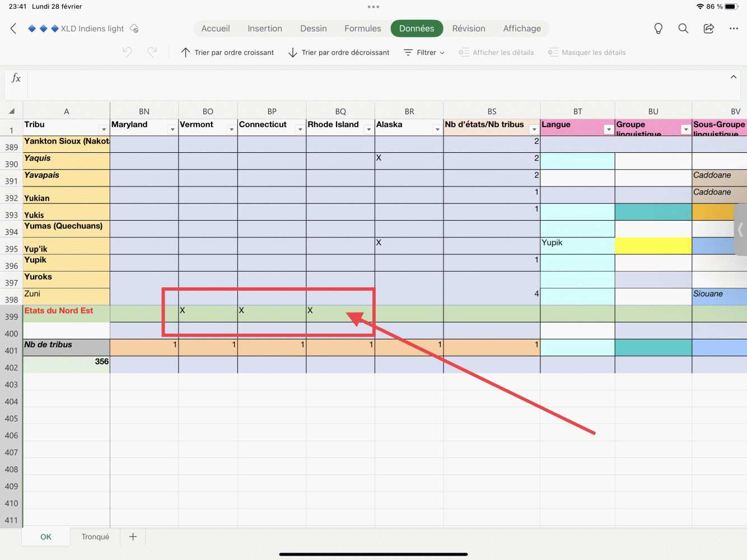
Task: Select the Yuroks tribe cell
Action: tap(66, 280)
